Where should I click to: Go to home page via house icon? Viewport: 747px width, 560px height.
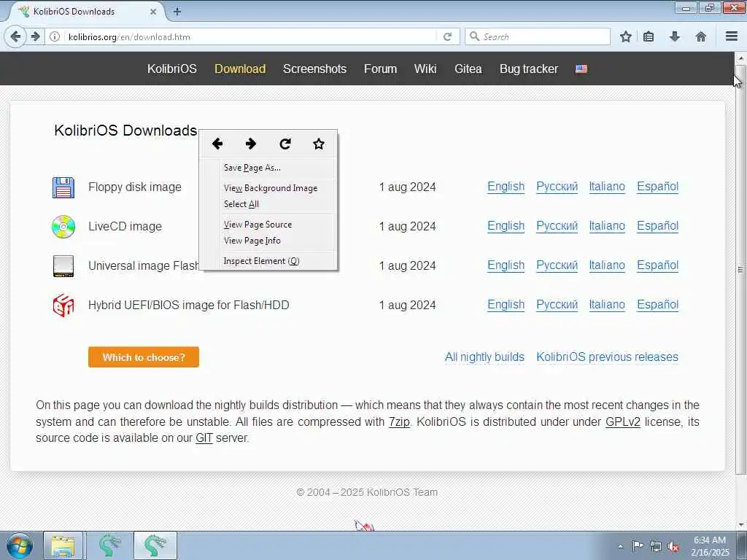pos(701,36)
